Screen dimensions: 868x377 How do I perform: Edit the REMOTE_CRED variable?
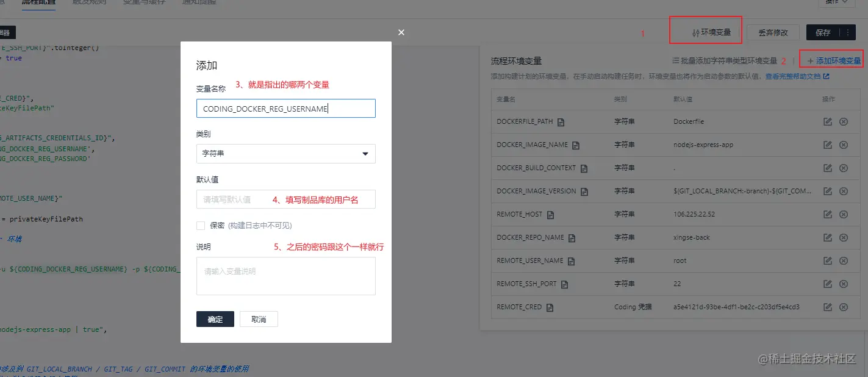click(828, 307)
